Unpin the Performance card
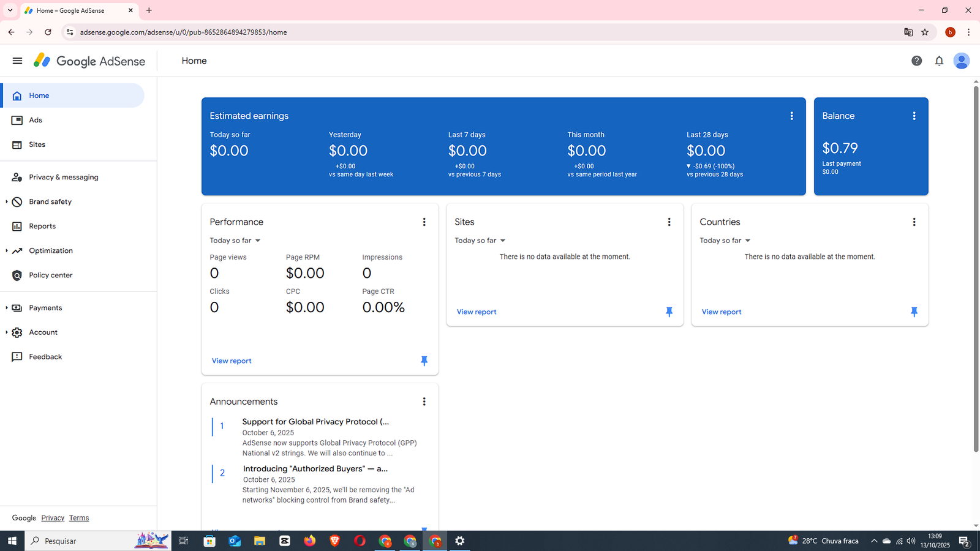 coord(424,361)
